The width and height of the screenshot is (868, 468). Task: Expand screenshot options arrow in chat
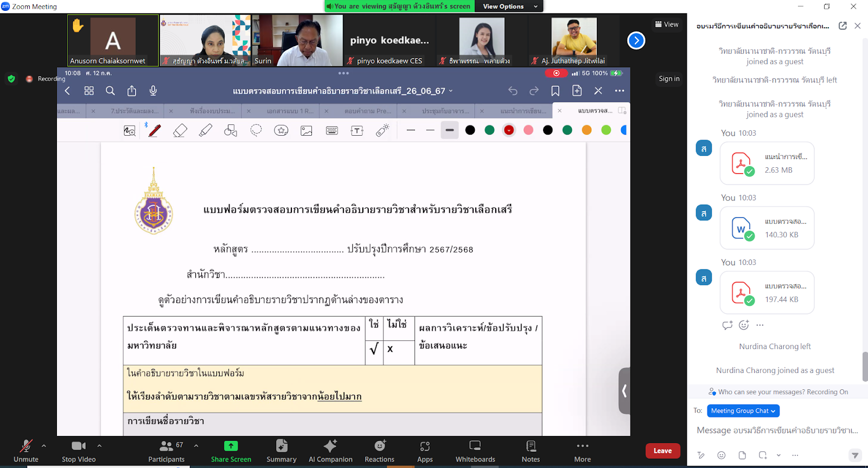click(778, 455)
